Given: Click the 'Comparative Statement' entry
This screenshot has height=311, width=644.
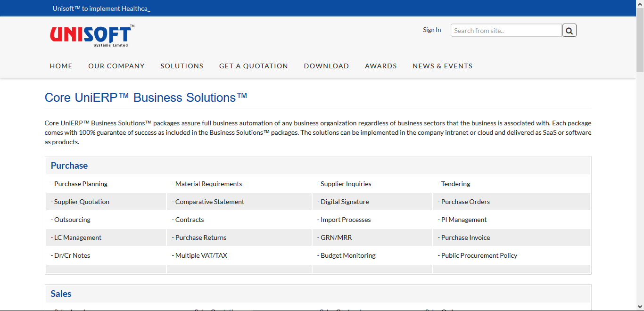Looking at the screenshot, I should coord(208,202).
